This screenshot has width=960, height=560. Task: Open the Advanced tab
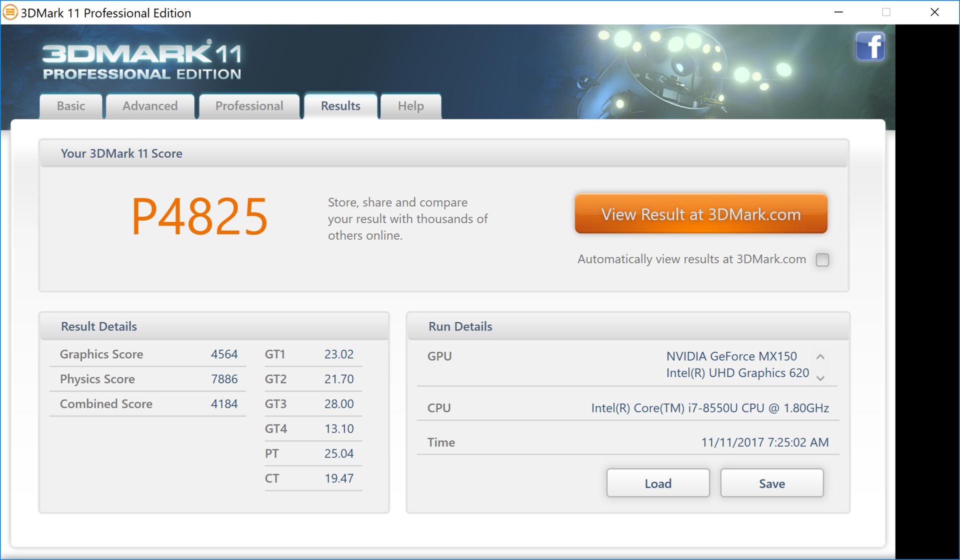point(150,106)
